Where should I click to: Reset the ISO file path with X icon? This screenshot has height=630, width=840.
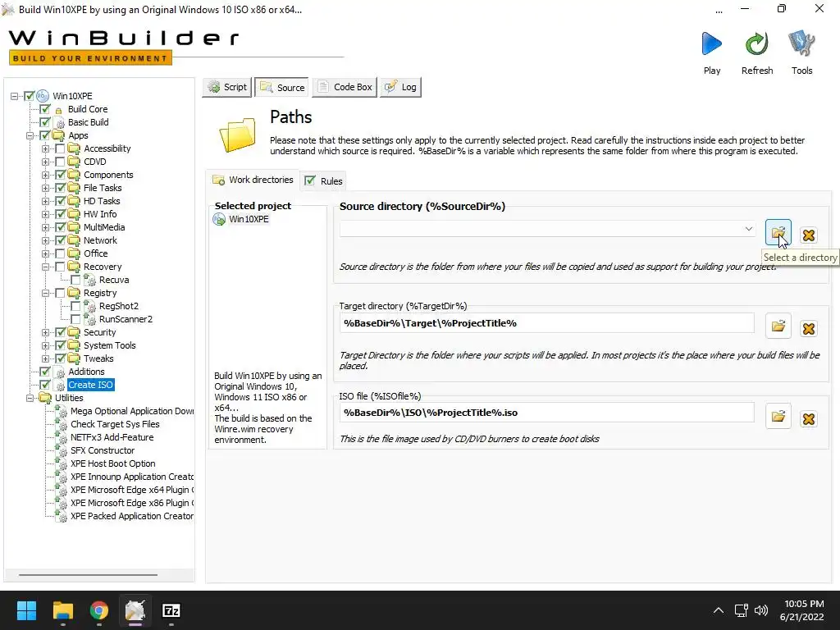pos(808,418)
